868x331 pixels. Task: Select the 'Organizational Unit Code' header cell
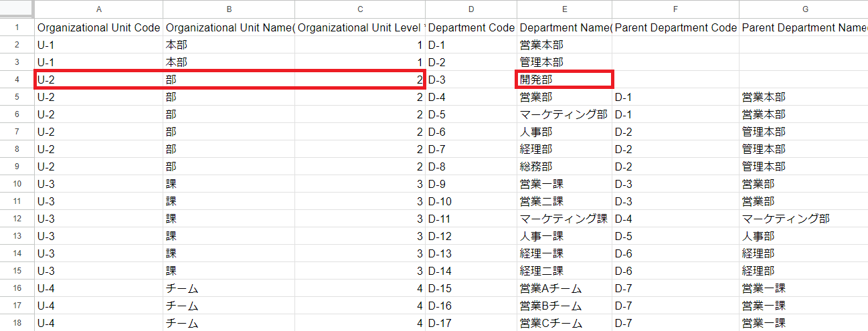[99, 28]
